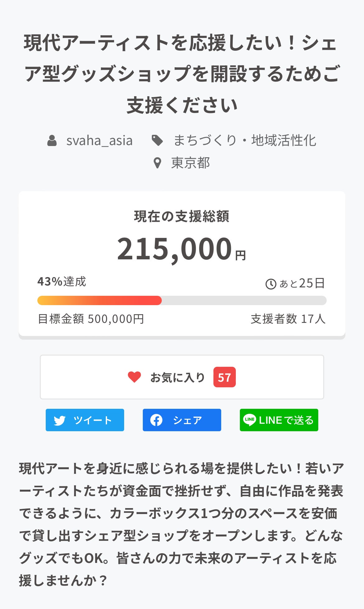Click the 215,000 total support amount
Screen dimensions: 364x609
pyautogui.click(x=175, y=249)
